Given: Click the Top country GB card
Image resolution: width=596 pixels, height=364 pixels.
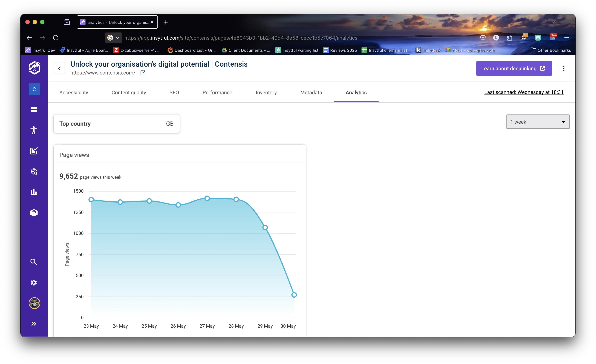Looking at the screenshot, I should point(117,124).
